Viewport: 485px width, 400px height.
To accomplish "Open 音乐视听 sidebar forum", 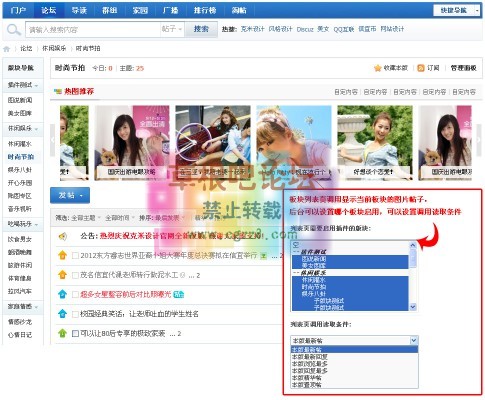I will pyautogui.click(x=20, y=209).
